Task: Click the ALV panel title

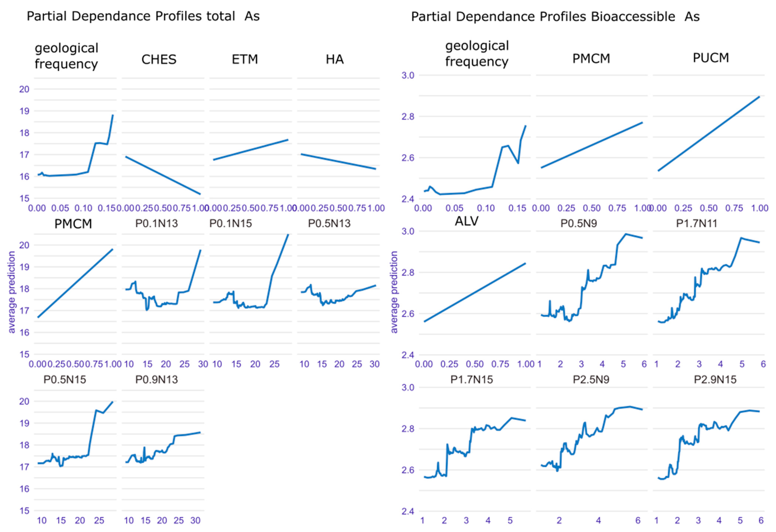Action: 466,221
